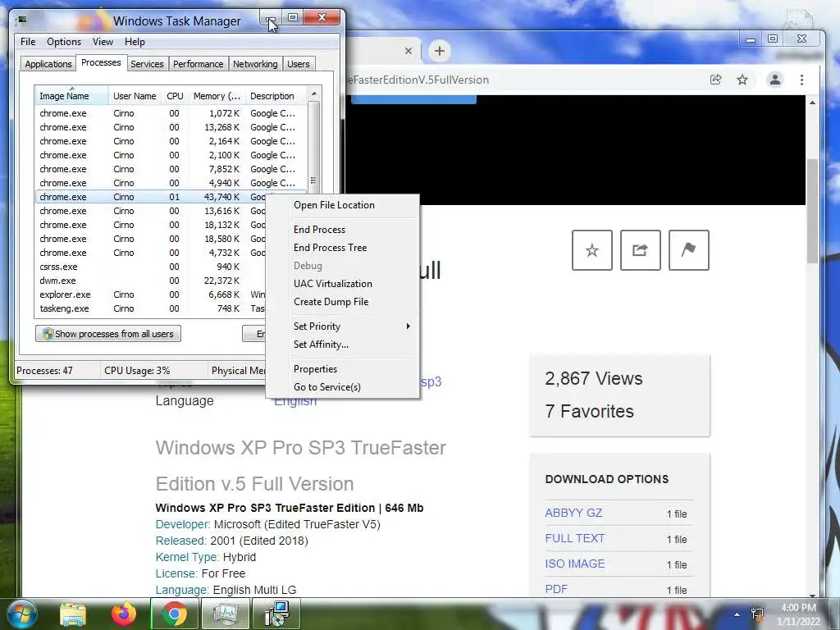Choose End Process Tree in context menu

click(342, 248)
